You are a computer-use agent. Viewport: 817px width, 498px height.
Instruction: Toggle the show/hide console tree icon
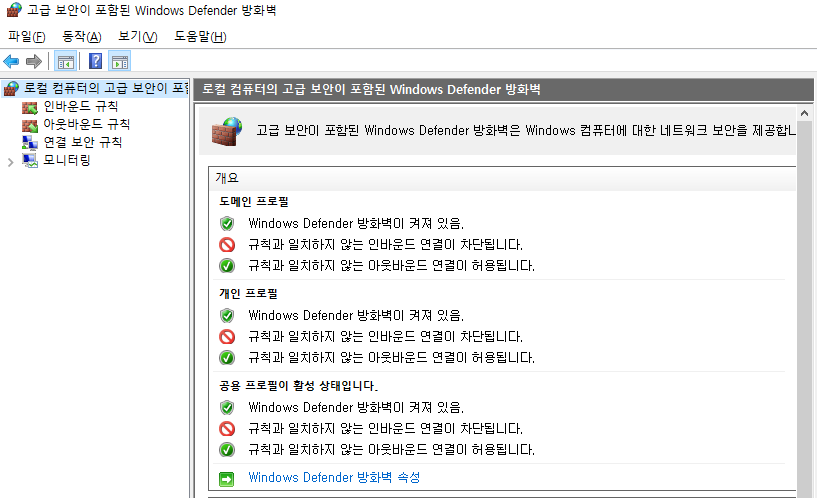[66, 61]
